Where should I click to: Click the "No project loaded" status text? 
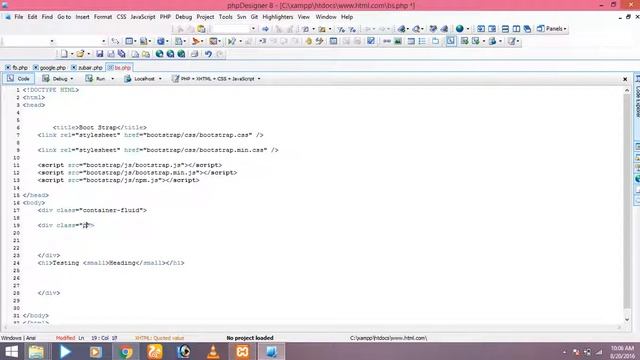pos(250,338)
